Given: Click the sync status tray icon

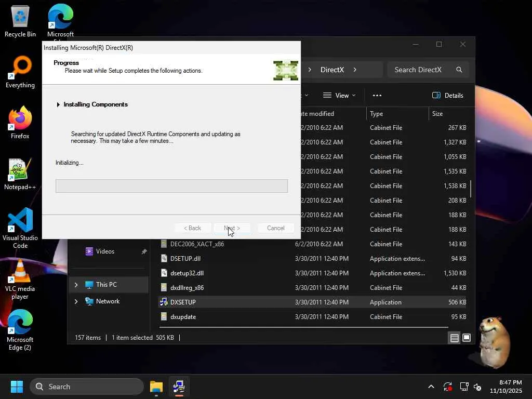Looking at the screenshot, I should point(447,387).
